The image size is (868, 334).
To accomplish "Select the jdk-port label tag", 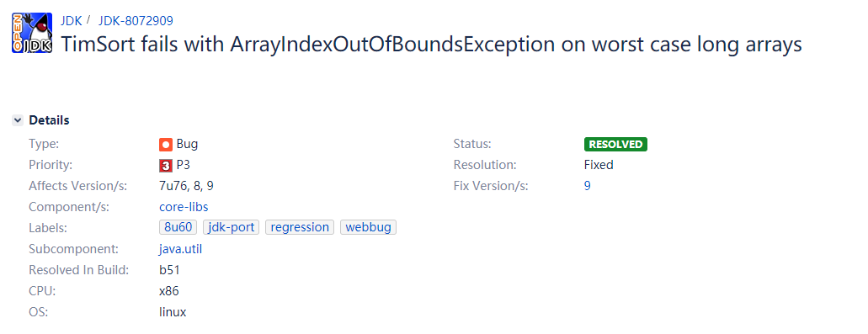I will (231, 227).
